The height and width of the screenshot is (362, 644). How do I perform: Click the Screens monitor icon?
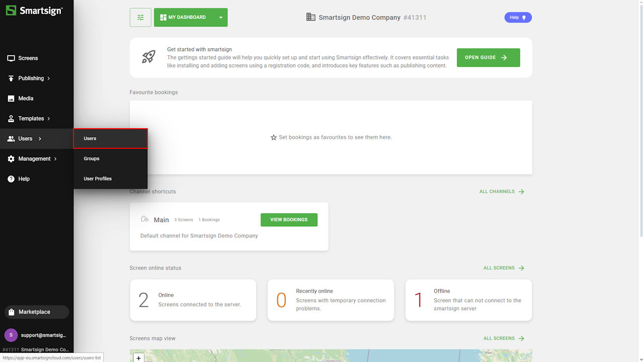click(x=11, y=58)
